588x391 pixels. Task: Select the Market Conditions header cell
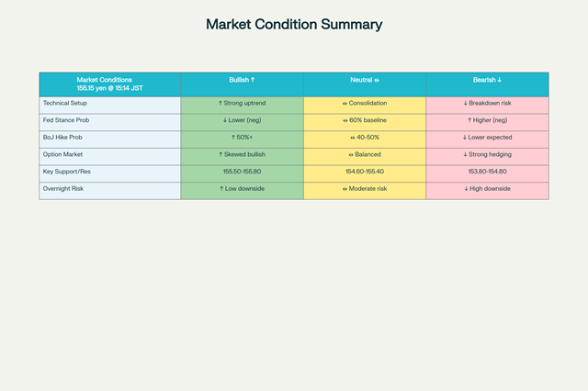coord(109,84)
